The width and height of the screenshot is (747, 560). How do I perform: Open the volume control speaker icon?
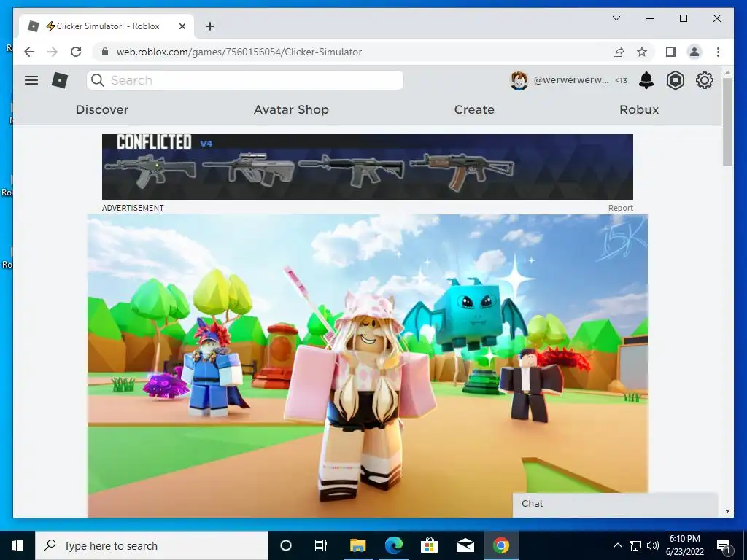(x=653, y=545)
